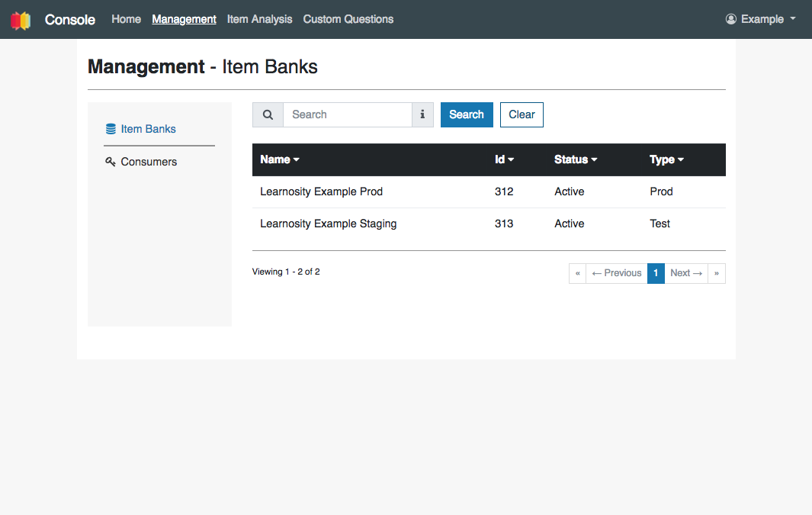The height and width of the screenshot is (515, 812).
Task: Jump to last page with » button
Action: (717, 273)
